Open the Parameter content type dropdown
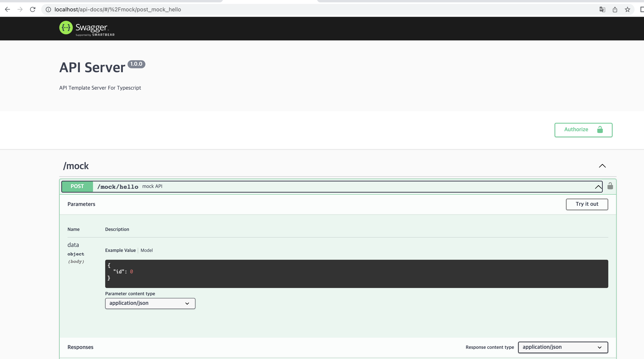 pyautogui.click(x=150, y=303)
